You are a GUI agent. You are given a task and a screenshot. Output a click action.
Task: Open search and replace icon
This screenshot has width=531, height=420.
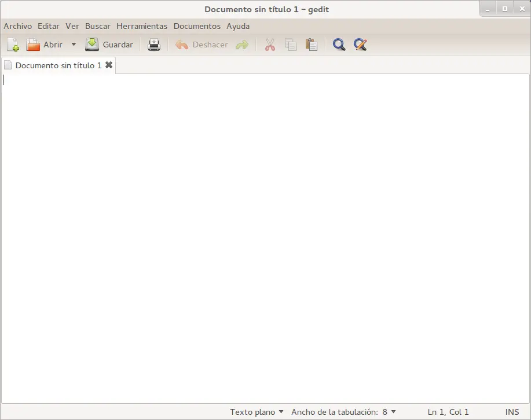(360, 45)
